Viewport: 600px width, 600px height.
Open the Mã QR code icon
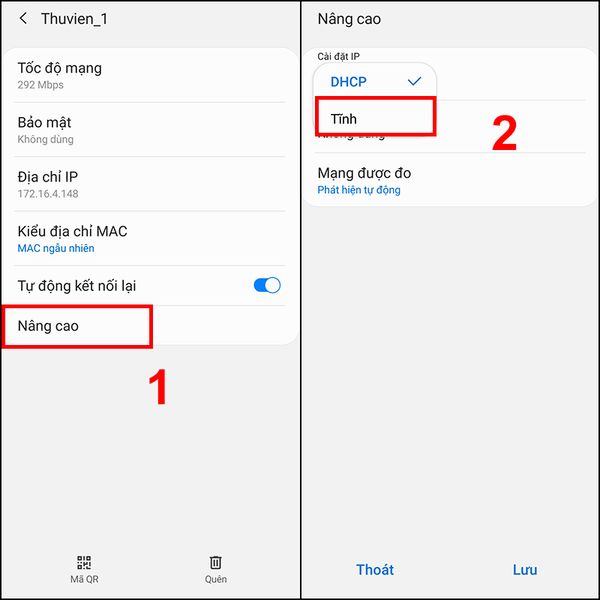click(84, 562)
